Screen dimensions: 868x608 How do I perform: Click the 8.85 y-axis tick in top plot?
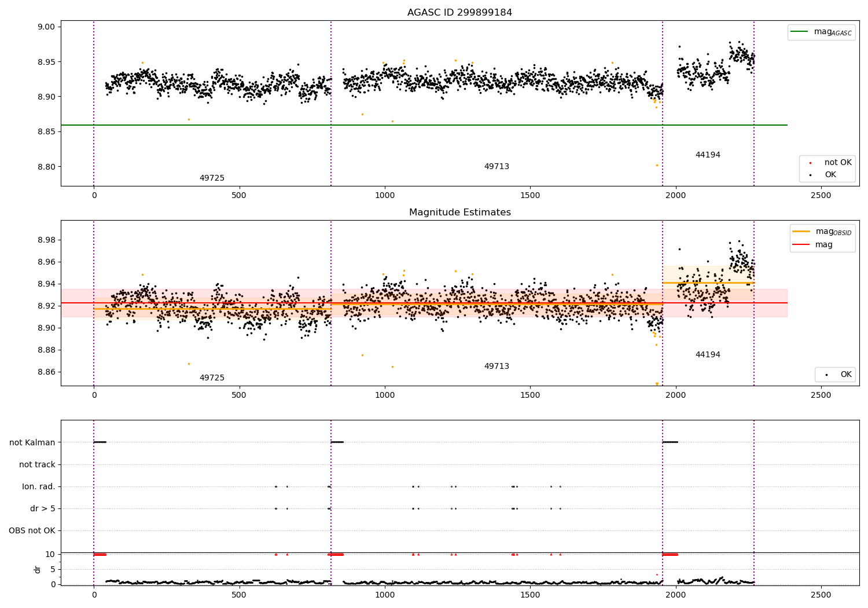point(47,132)
